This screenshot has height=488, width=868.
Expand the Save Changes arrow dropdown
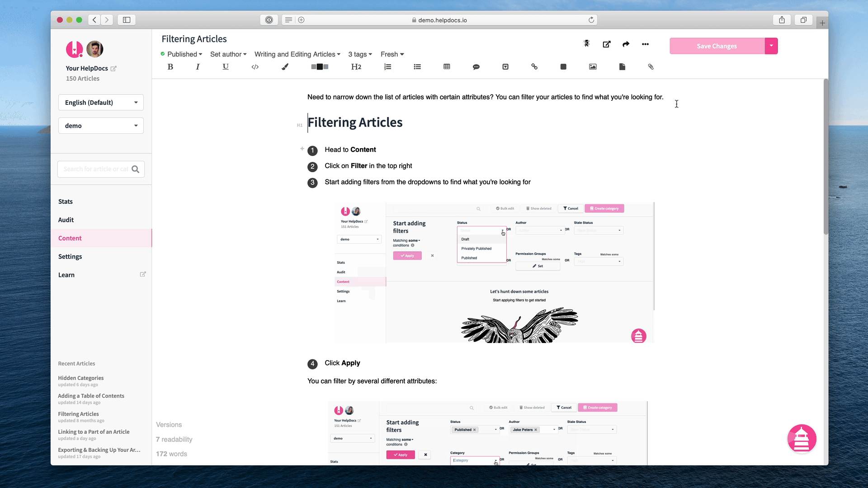point(771,46)
